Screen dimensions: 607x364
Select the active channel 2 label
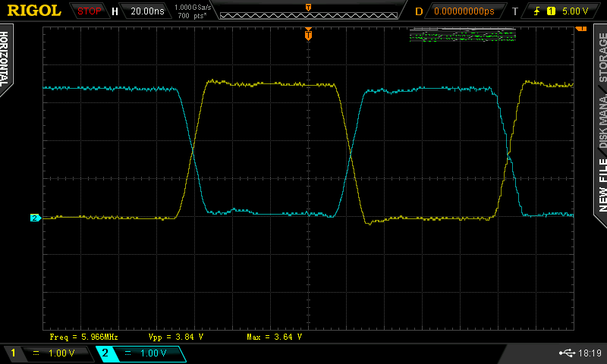pos(105,353)
